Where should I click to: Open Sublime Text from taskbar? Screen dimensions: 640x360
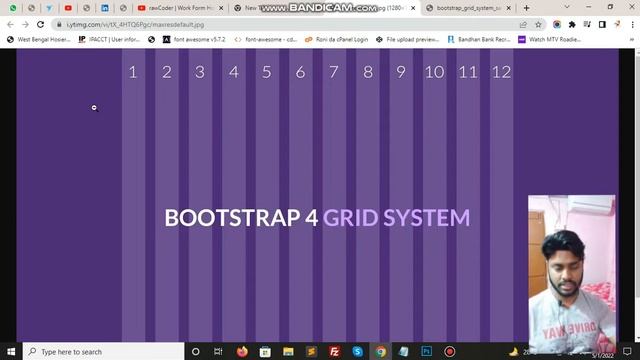(311, 351)
